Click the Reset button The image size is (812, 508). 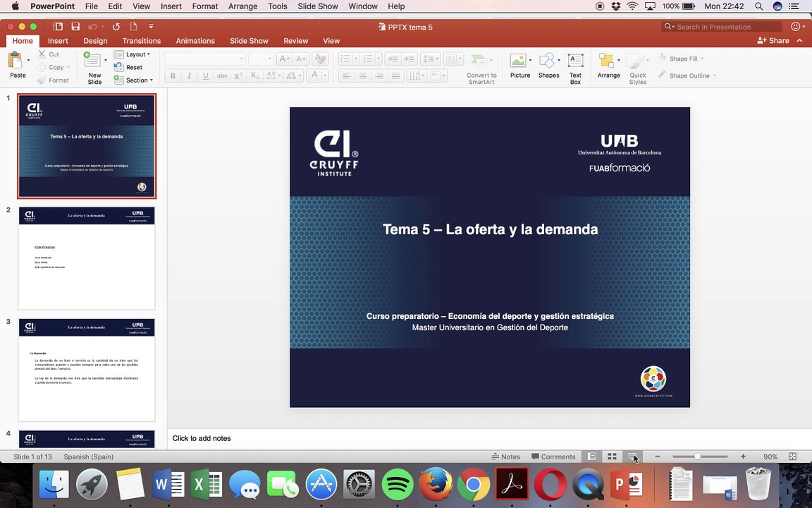(x=128, y=68)
